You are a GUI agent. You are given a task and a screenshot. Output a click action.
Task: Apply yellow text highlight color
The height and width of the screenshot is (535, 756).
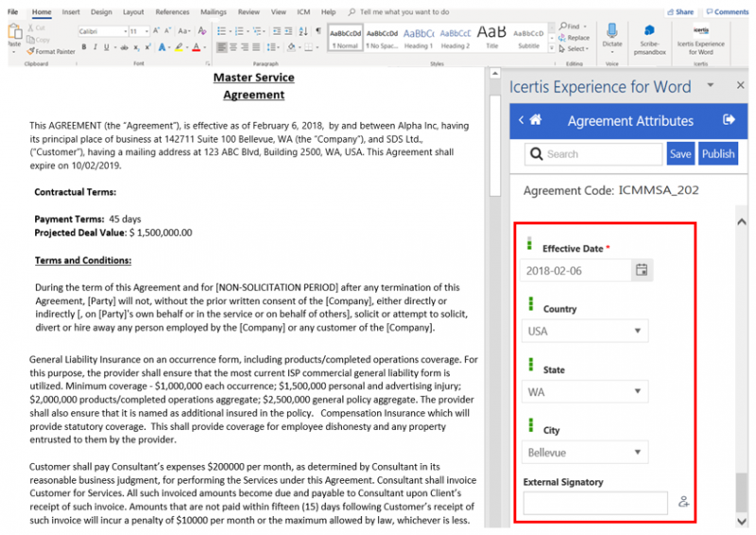pyautogui.click(x=179, y=47)
